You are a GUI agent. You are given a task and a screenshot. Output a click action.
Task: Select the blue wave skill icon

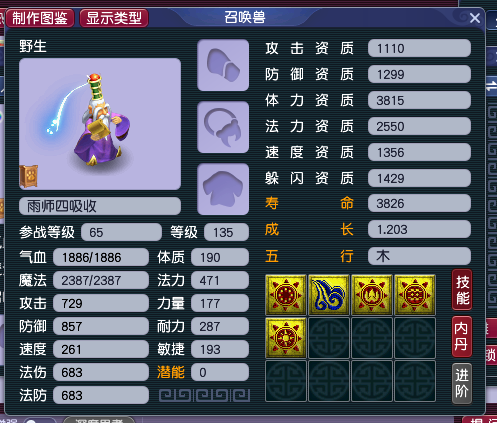point(329,295)
